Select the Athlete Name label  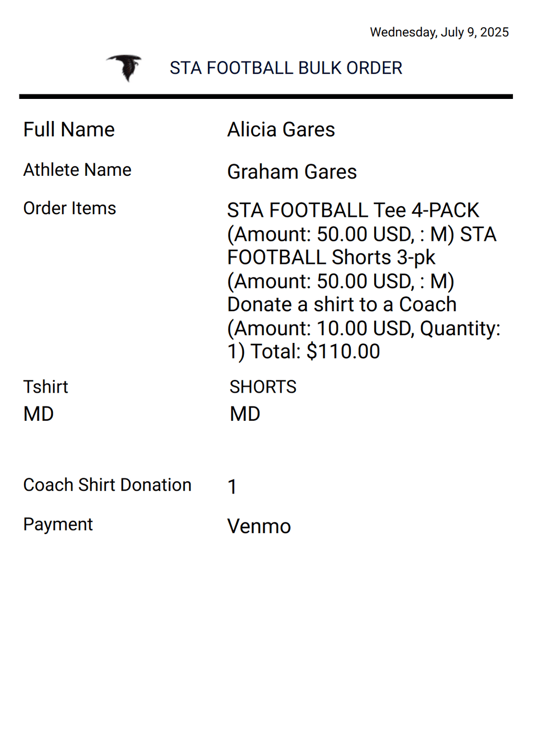(77, 170)
